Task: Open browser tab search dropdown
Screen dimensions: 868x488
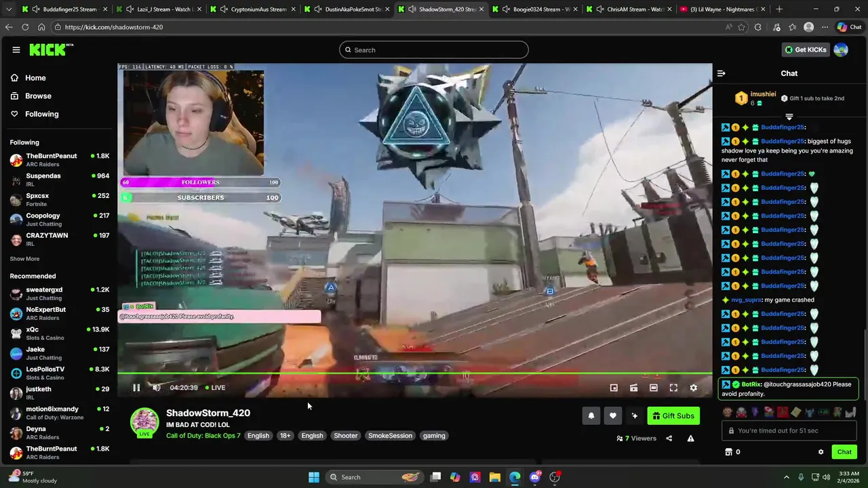Action: (8, 9)
